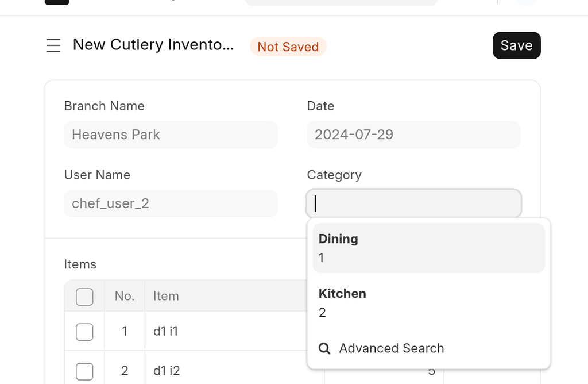
Task: Click the User Name field chef_user_2
Action: [x=171, y=203]
